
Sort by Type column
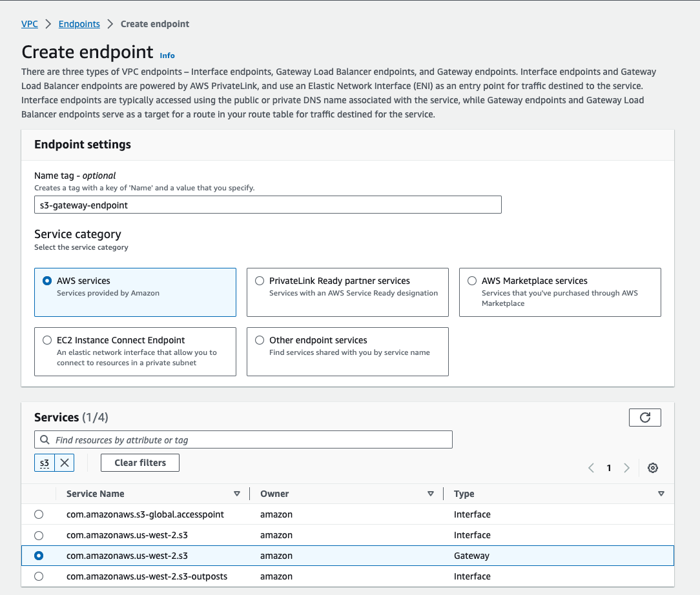(x=661, y=494)
